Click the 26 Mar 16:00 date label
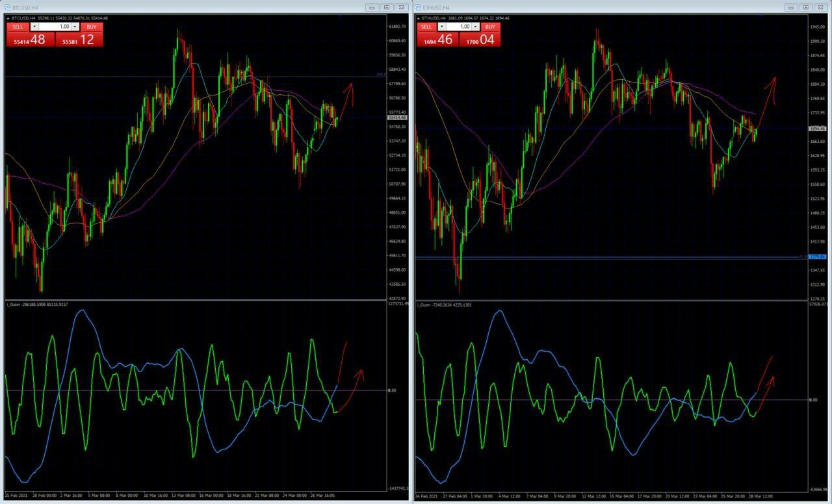Screen dimensions: 832x504 click(x=323, y=496)
